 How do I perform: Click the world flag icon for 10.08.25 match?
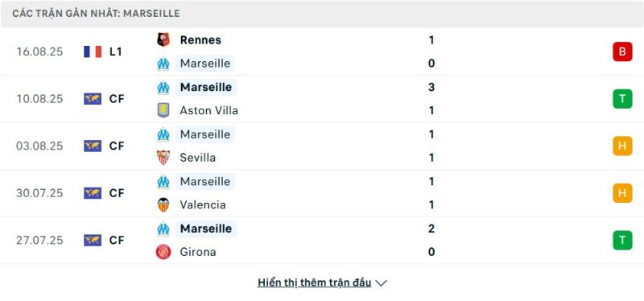(x=93, y=98)
